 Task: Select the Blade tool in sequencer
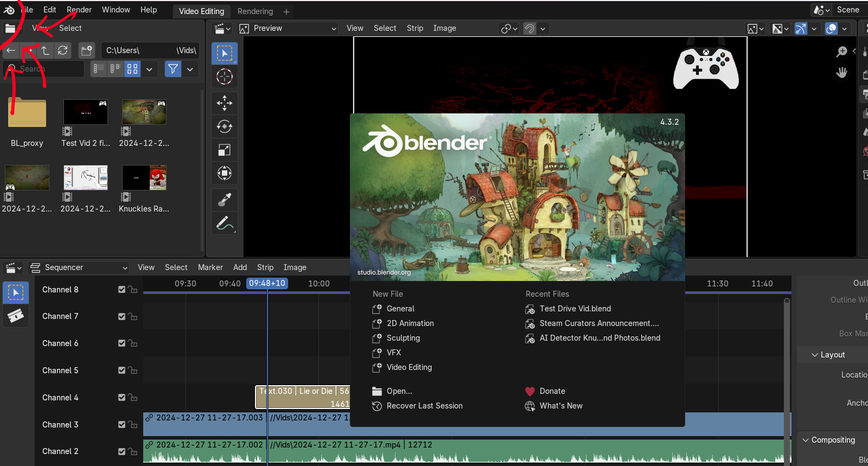point(16,316)
